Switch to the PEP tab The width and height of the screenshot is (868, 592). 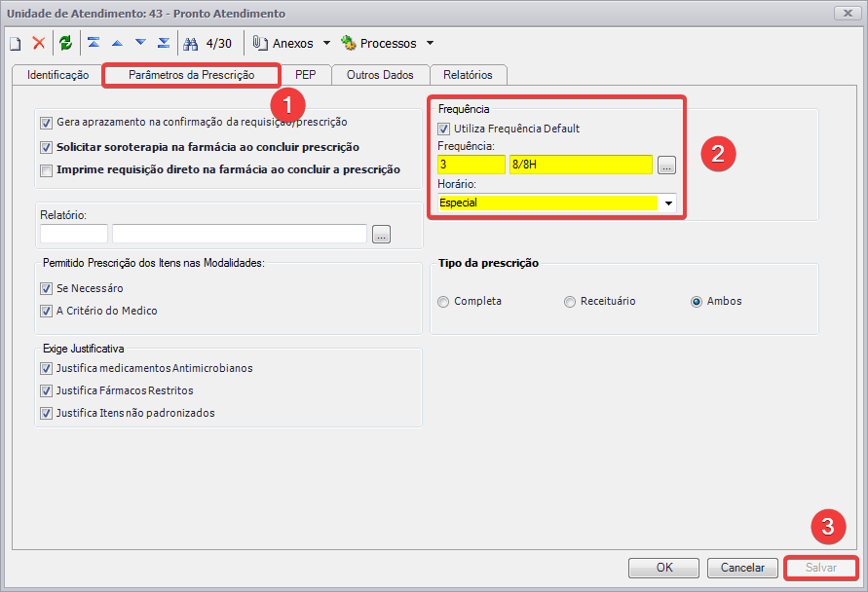pyautogui.click(x=306, y=75)
